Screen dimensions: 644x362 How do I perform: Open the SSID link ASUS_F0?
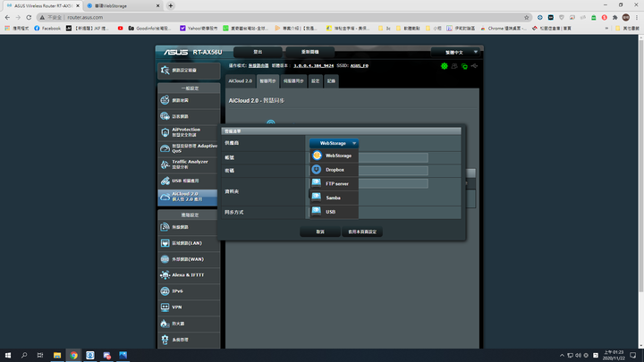tap(359, 65)
